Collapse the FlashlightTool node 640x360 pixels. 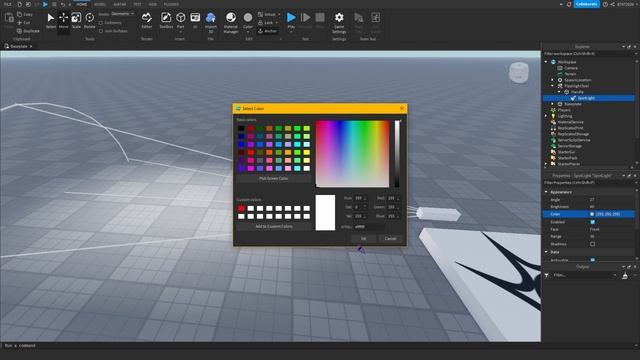coord(553,86)
